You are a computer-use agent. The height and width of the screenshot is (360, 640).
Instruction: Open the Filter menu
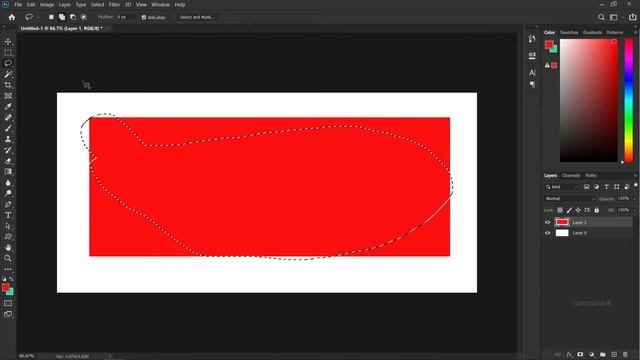(114, 4)
